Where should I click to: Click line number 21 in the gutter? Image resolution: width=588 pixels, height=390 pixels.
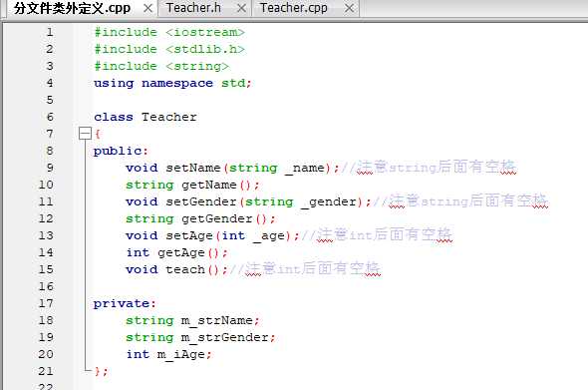(x=46, y=371)
